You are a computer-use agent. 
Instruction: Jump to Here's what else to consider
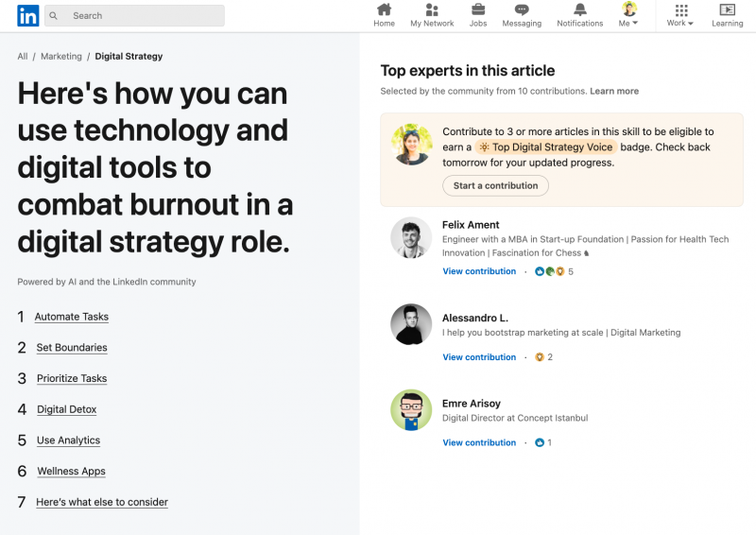coord(102,502)
